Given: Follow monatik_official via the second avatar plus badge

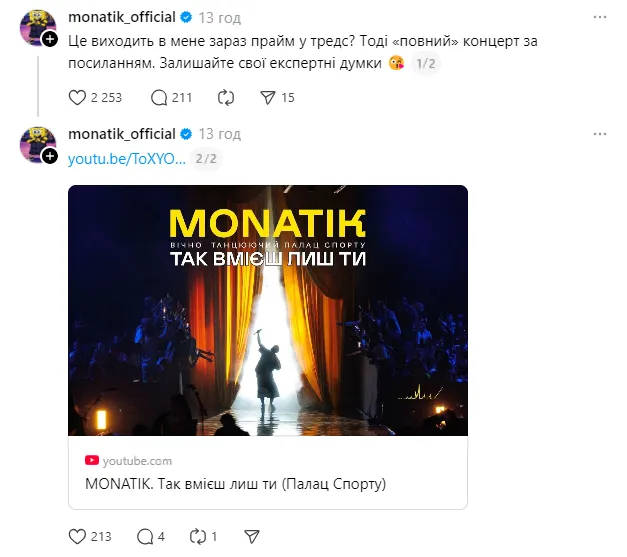Looking at the screenshot, I should coord(50,155).
